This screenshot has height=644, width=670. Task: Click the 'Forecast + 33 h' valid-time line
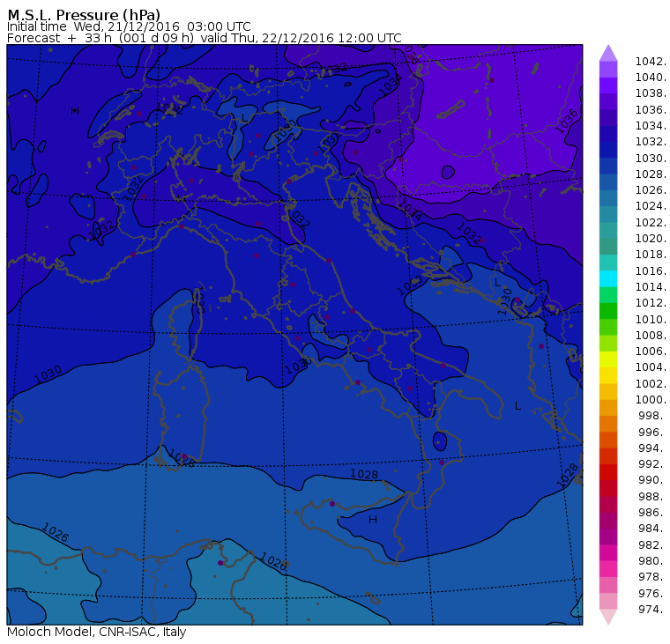click(x=205, y=38)
